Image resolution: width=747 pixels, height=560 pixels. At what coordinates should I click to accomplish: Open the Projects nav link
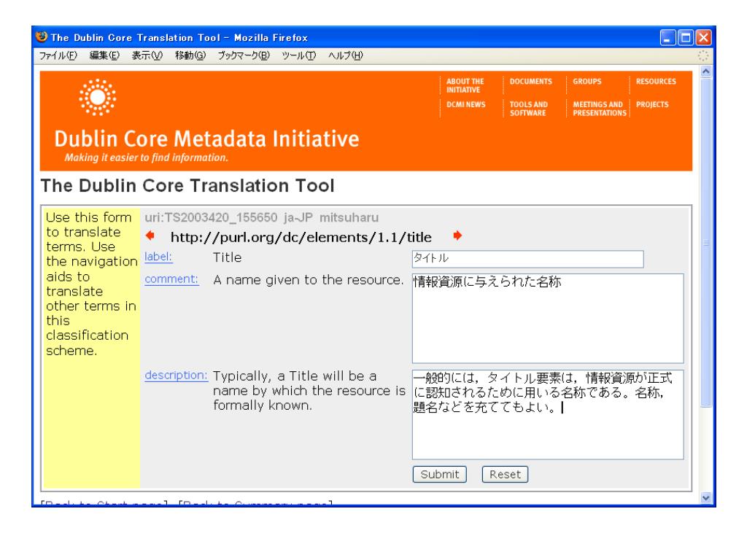point(652,104)
